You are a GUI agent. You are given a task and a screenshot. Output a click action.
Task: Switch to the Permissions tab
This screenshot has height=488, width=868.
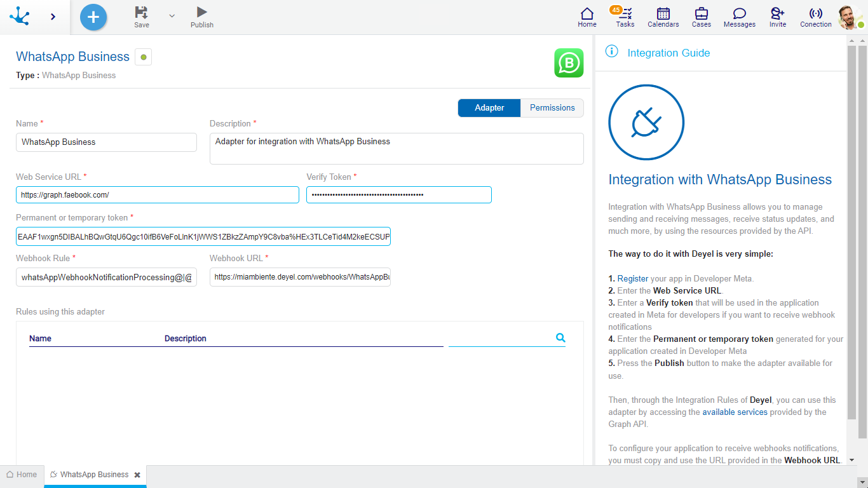(552, 108)
